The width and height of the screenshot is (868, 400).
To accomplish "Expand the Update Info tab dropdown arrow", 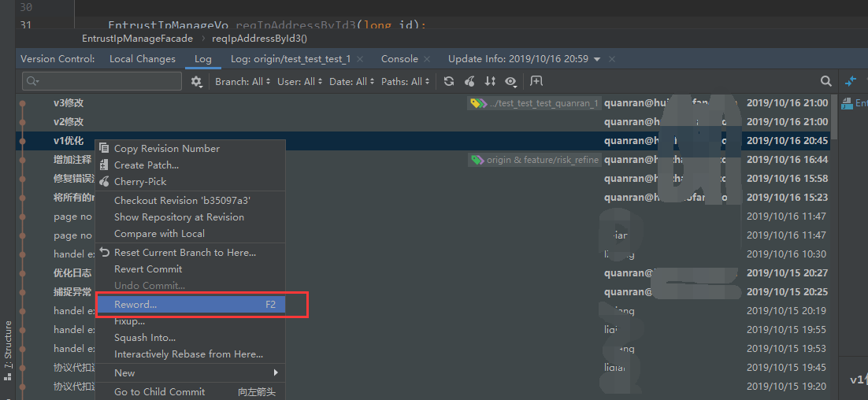I will 597,59.
